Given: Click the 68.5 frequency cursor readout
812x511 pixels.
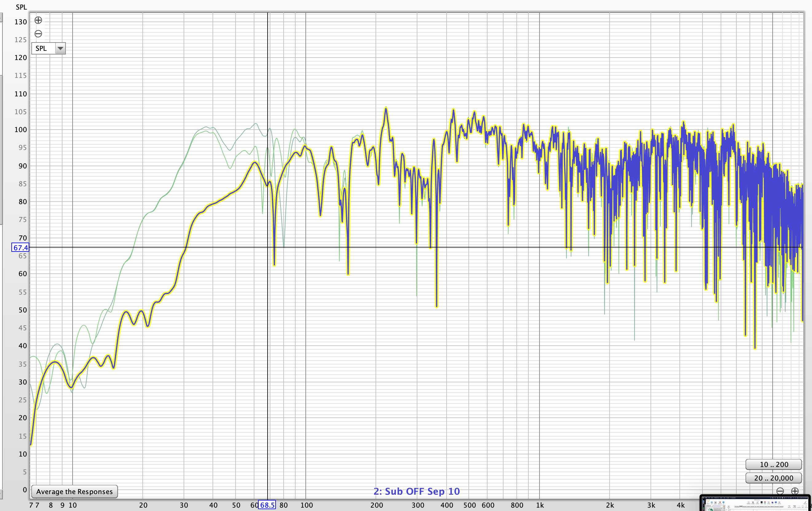Looking at the screenshot, I should pyautogui.click(x=267, y=505).
